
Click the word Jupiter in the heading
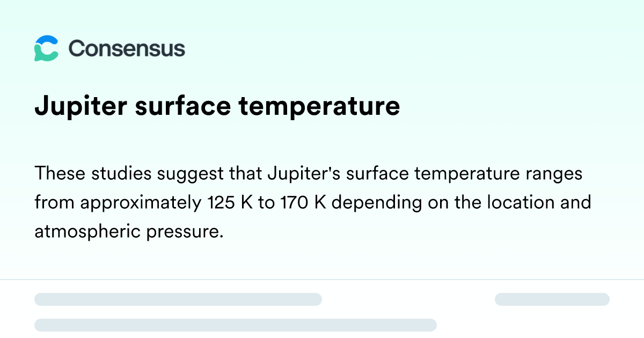(81, 106)
